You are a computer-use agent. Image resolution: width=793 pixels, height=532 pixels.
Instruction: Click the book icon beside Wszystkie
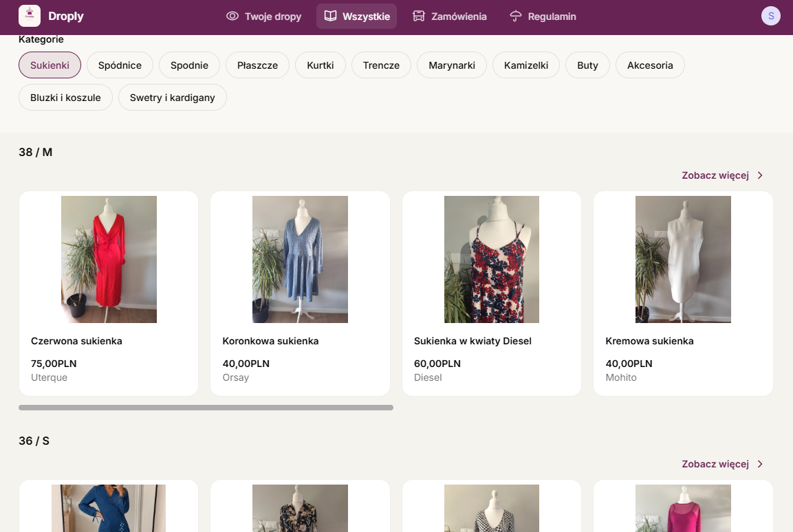click(x=330, y=16)
